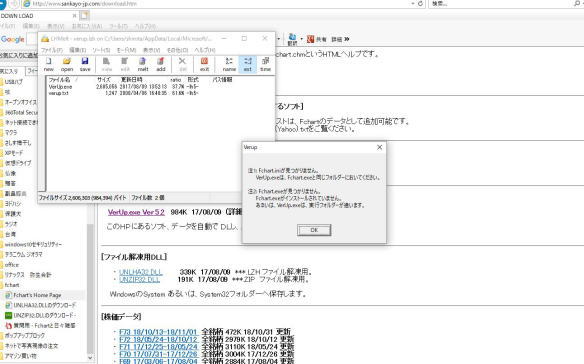Image resolution: width=584 pixels, height=364 pixels.
Task: Click the favorites panel vertical scrollbar
Action: click(x=90, y=289)
